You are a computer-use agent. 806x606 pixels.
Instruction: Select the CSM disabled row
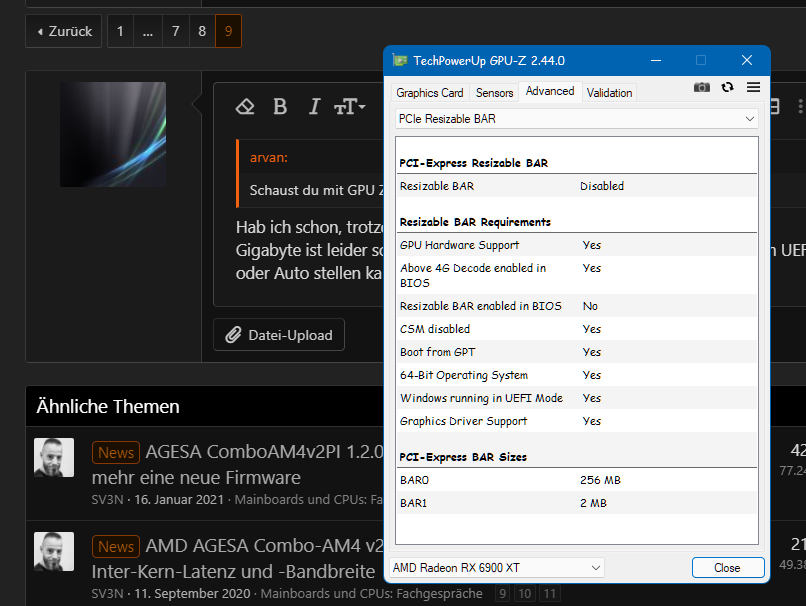click(x=577, y=329)
